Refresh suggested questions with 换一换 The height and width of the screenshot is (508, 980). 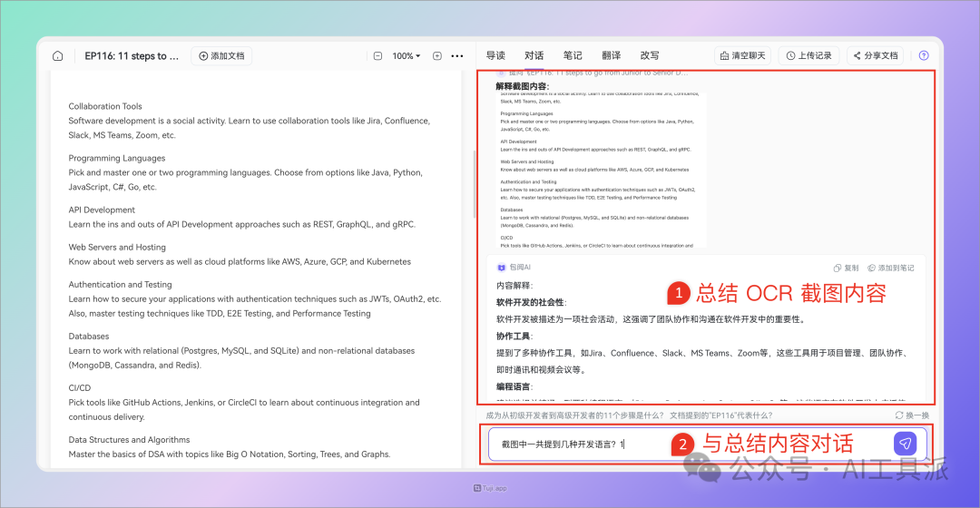[x=911, y=415]
